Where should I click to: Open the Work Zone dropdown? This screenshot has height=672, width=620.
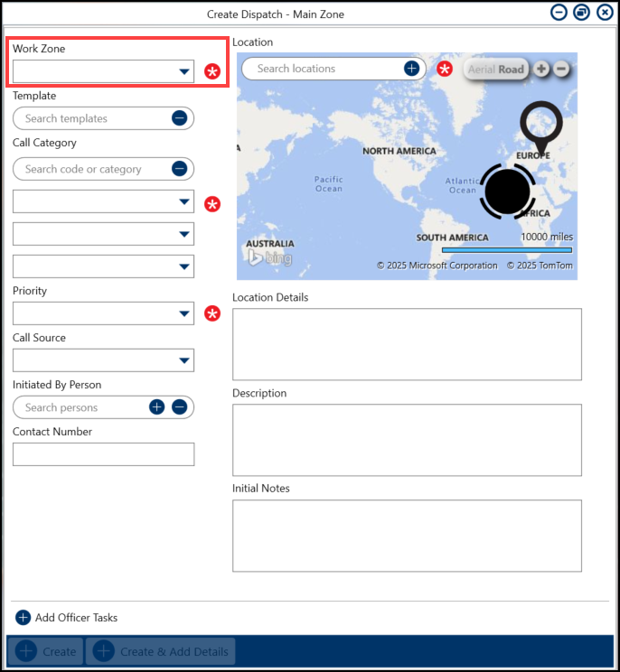(x=103, y=71)
